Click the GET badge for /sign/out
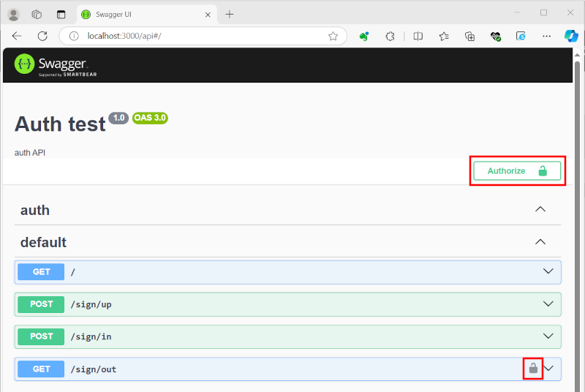585x392 pixels. [x=41, y=369]
